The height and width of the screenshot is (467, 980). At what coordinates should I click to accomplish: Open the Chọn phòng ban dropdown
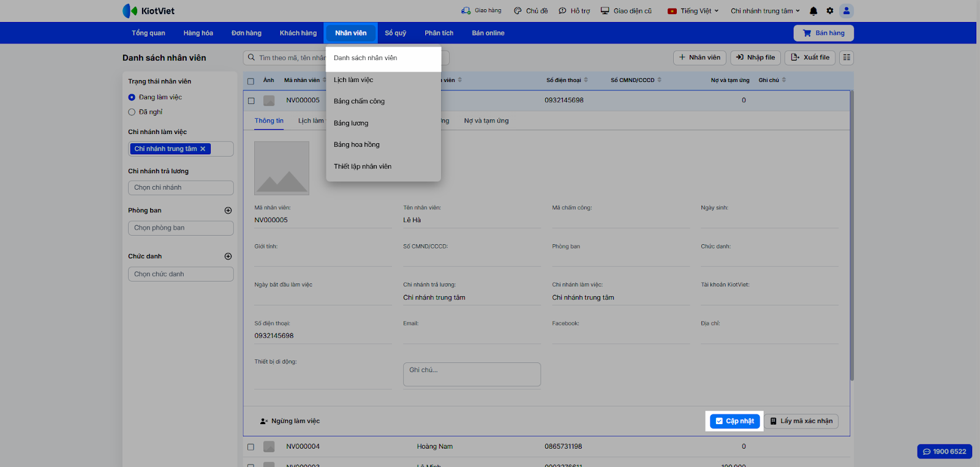coord(181,228)
